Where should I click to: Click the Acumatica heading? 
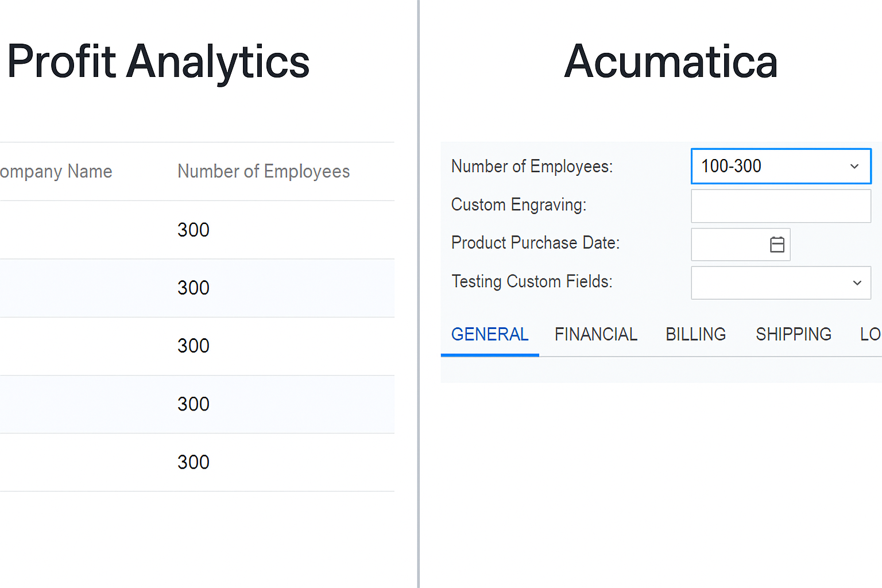671,61
